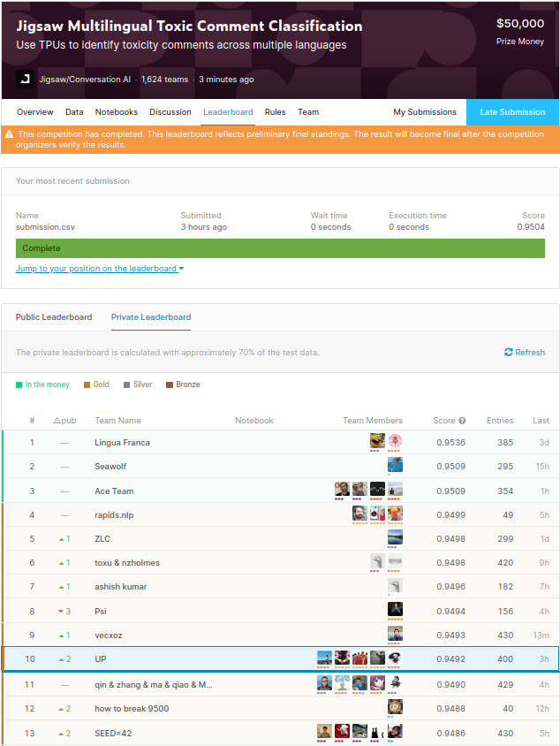
Task: Click the Refresh circular arrows icon
Action: click(508, 352)
